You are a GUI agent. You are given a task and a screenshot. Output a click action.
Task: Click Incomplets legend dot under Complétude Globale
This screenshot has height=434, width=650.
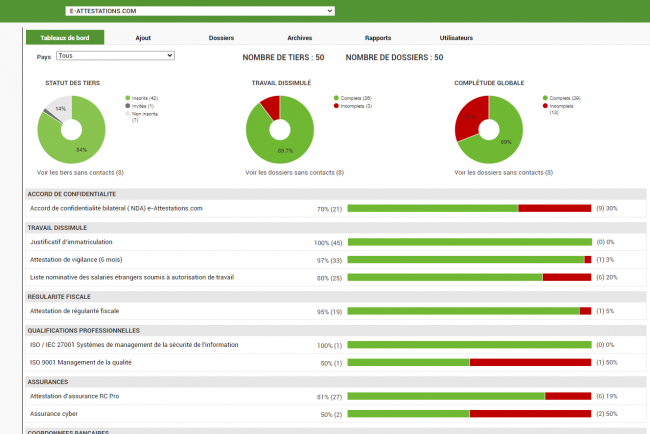(x=545, y=106)
